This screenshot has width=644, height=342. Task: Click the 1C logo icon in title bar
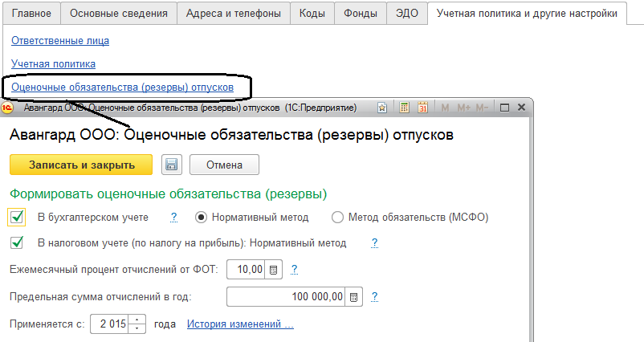[7, 108]
